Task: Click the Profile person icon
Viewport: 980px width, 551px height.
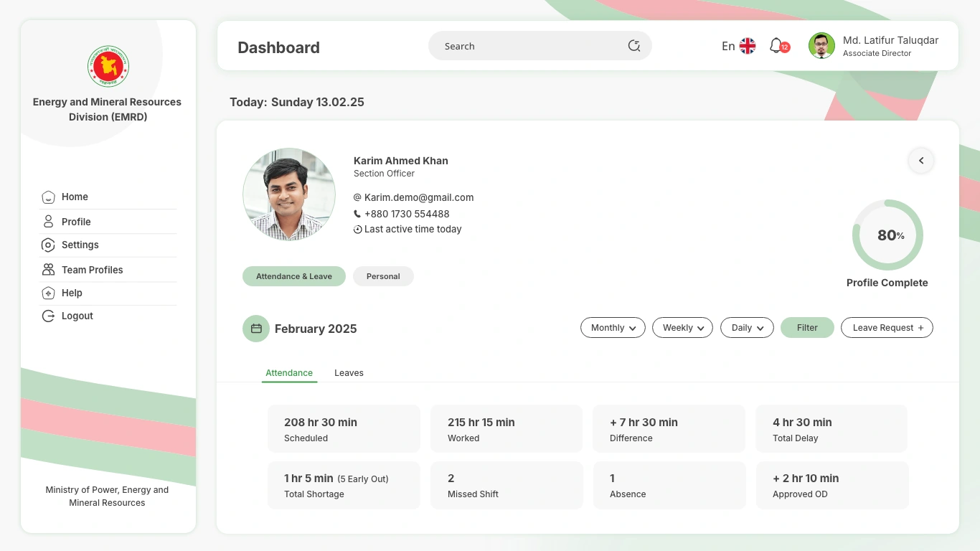Action: coord(48,222)
